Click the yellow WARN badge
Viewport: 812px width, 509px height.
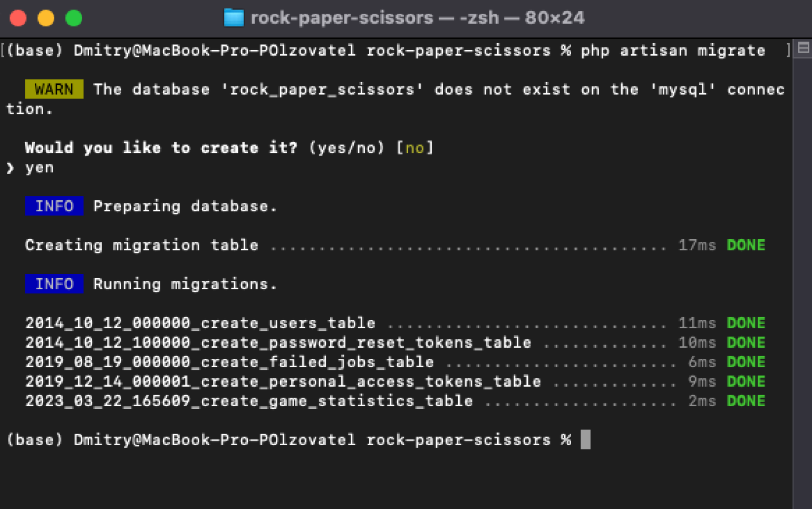pos(54,90)
